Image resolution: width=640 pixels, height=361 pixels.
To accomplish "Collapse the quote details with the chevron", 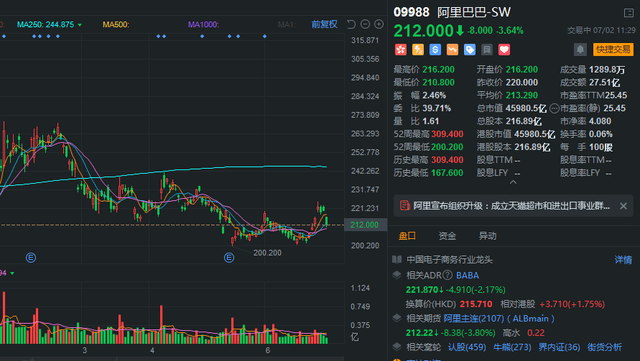I will (513, 182).
